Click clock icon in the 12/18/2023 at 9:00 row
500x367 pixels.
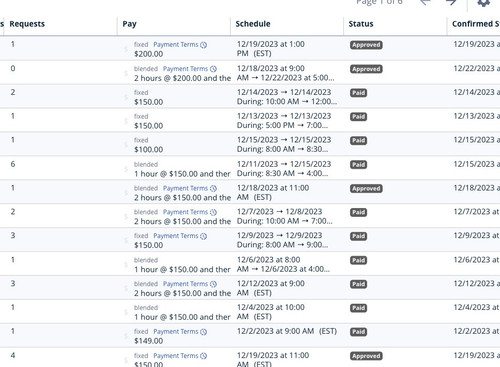[x=213, y=69]
